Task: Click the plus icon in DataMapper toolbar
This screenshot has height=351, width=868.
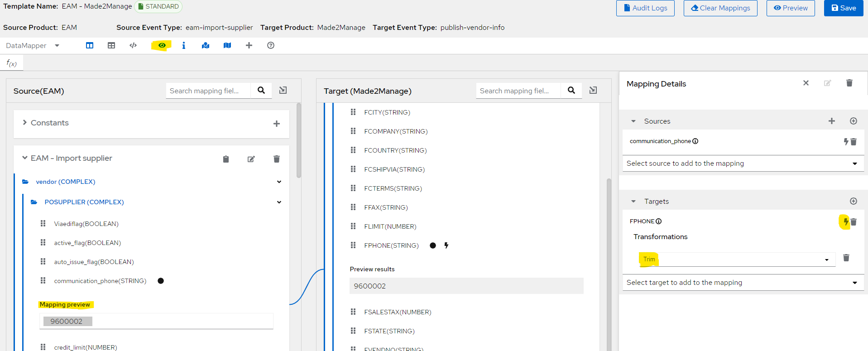Action: 249,45
